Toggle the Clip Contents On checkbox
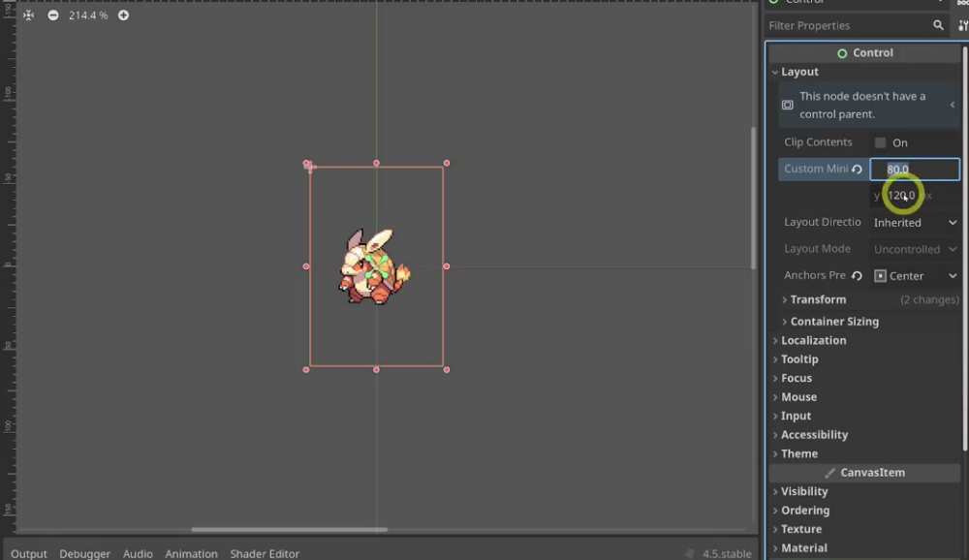 pos(880,142)
